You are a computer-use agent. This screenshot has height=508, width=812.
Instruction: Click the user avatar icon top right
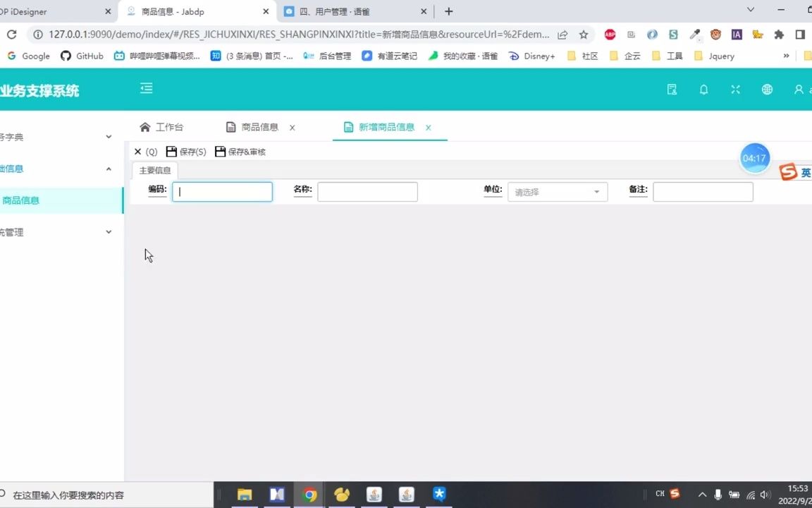[799, 90]
